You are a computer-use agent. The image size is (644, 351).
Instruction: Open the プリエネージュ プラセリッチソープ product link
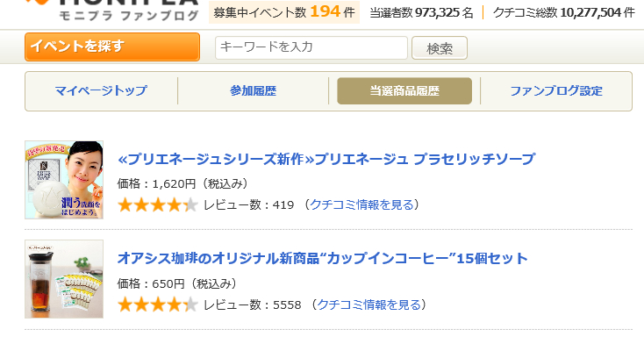click(x=326, y=159)
